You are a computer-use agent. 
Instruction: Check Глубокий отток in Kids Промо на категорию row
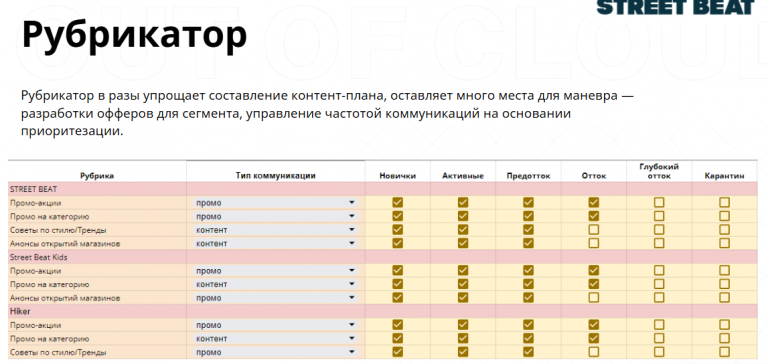click(x=659, y=284)
